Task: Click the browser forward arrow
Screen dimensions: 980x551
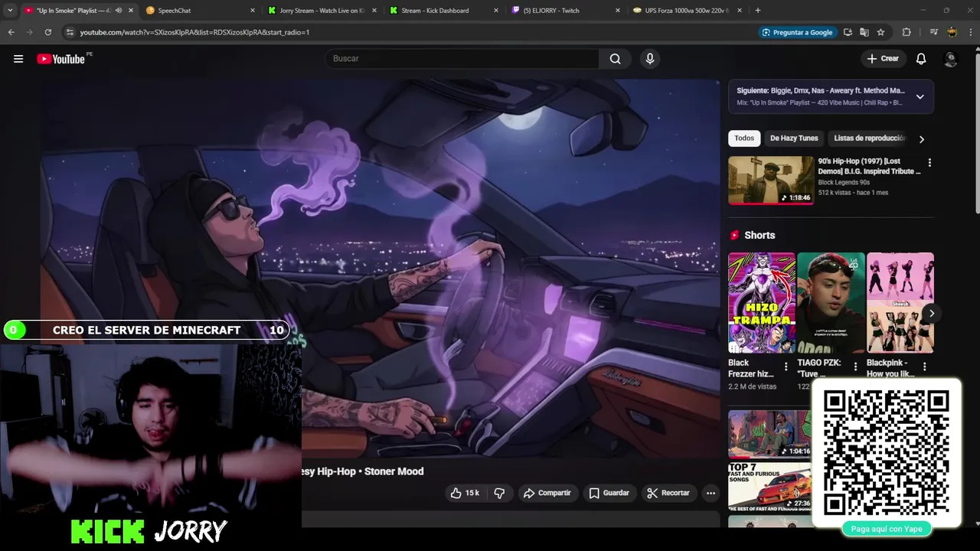Action: [x=29, y=32]
